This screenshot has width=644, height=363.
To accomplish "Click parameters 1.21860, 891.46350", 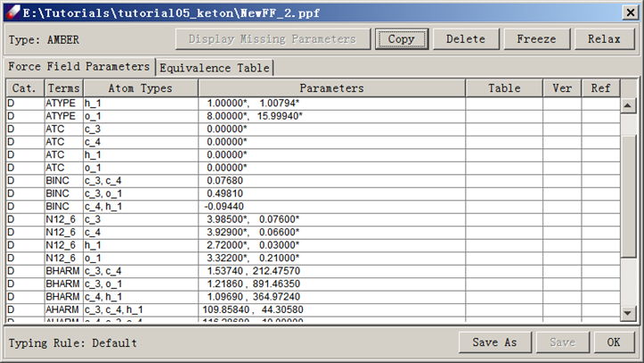I will pos(253,285).
